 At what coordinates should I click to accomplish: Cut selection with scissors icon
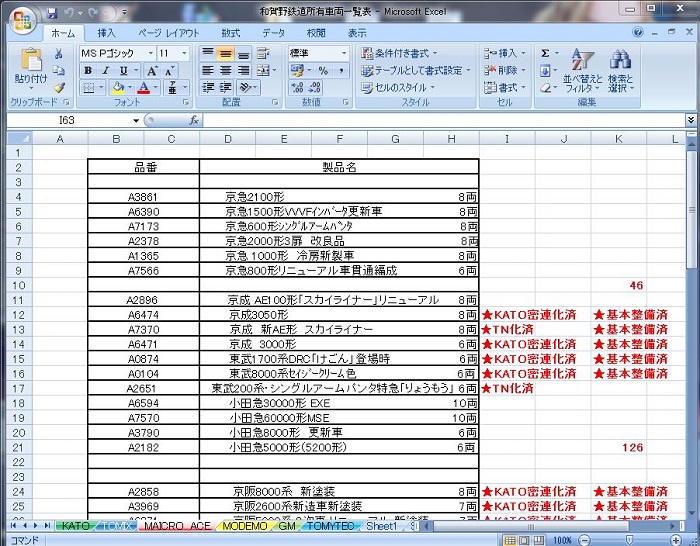tap(58, 54)
